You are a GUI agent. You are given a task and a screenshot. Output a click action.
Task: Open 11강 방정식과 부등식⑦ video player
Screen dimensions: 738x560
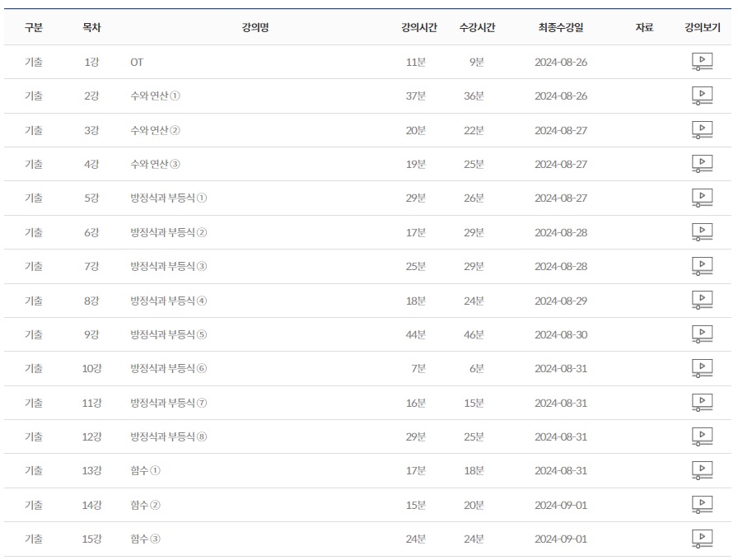[702, 403]
